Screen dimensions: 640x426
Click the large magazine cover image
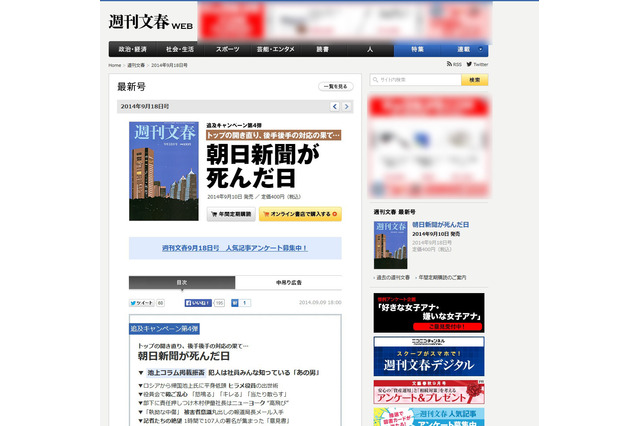tap(164, 171)
